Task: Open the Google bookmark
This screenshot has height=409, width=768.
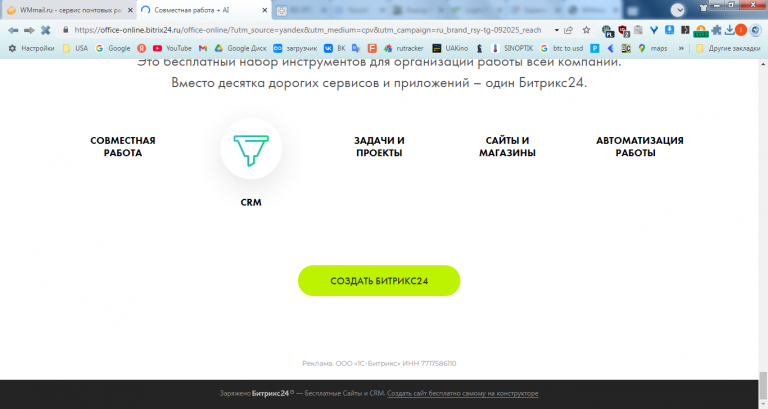Action: tap(113, 48)
